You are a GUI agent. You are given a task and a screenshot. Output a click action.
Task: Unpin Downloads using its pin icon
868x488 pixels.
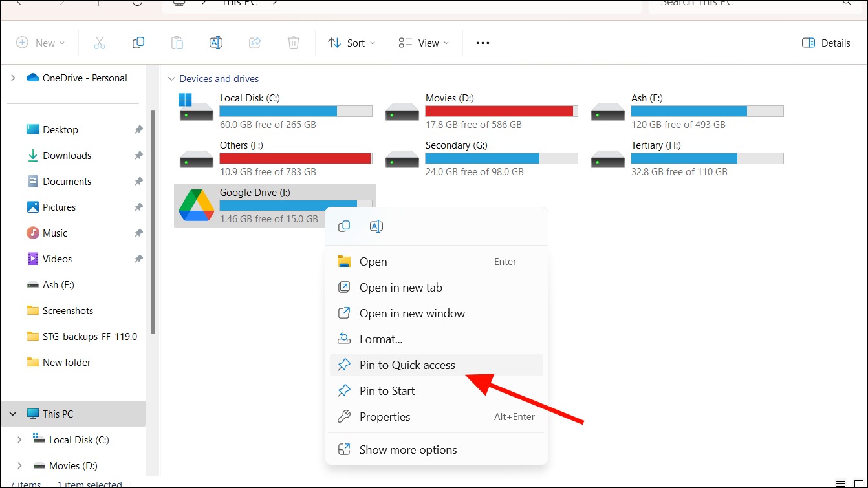pos(138,156)
